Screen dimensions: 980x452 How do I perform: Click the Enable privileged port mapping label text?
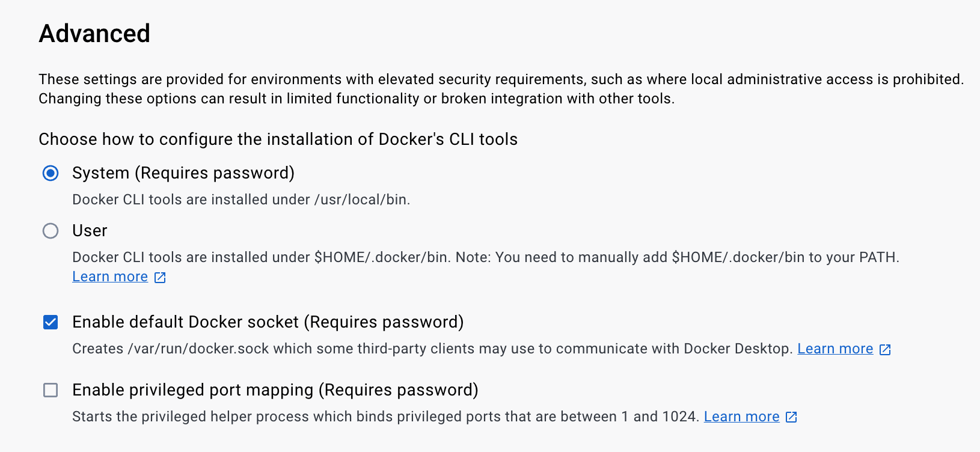click(x=275, y=390)
